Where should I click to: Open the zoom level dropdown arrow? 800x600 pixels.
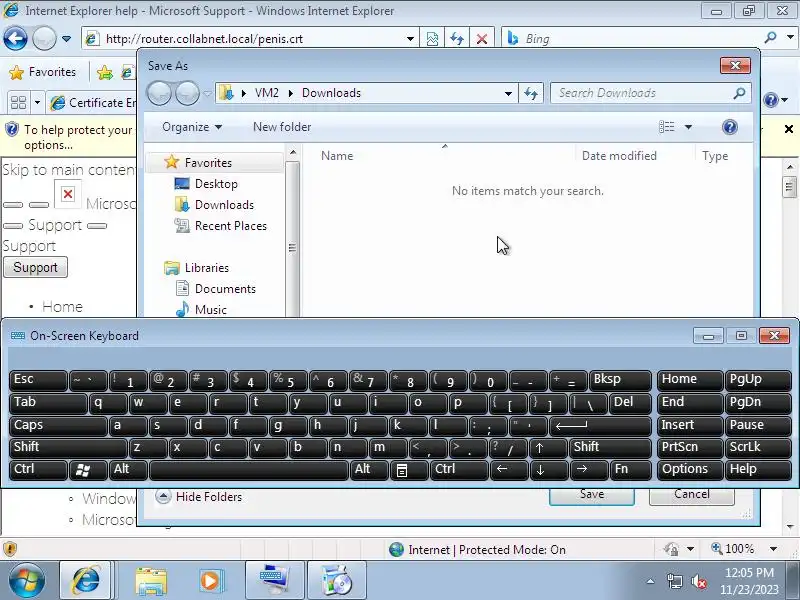[x=773, y=549]
